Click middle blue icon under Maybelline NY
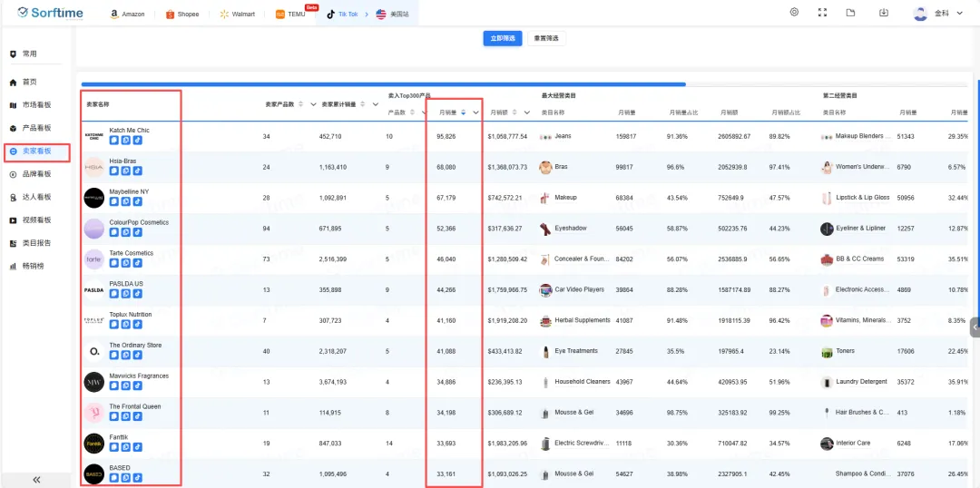This screenshot has width=980, height=488. (126, 202)
